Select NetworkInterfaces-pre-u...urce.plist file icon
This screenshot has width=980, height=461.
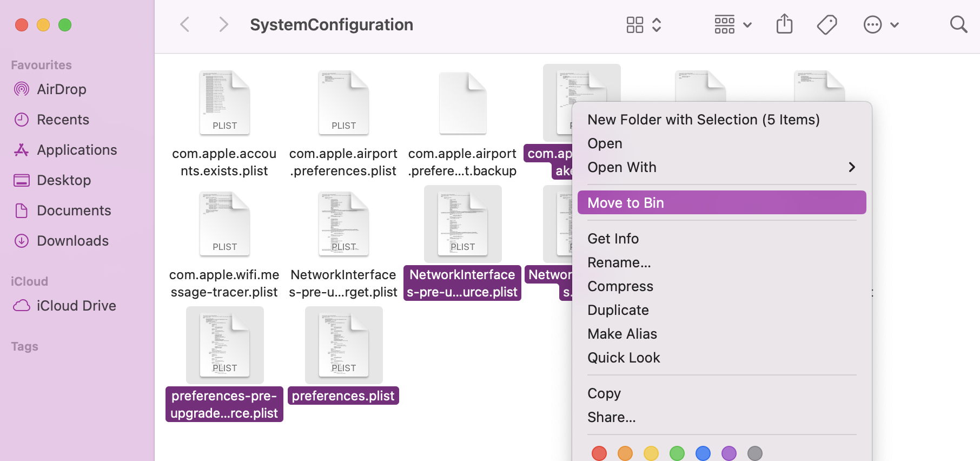[x=462, y=224]
